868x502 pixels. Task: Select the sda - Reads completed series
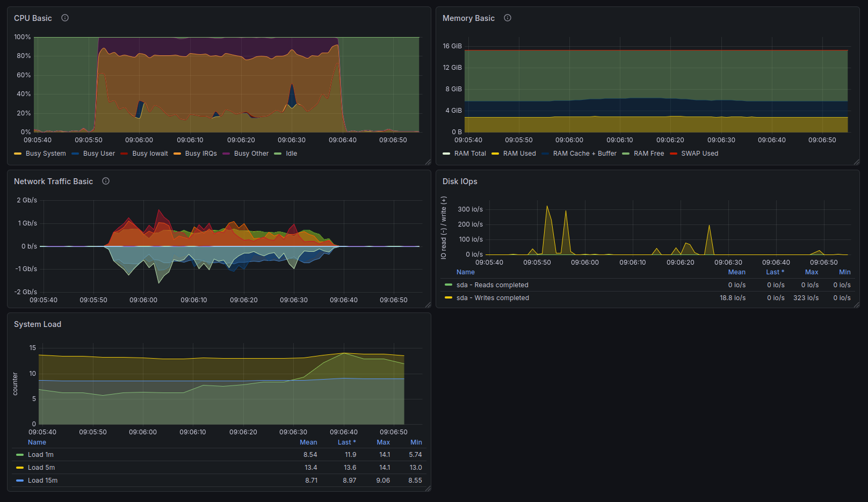(x=493, y=285)
